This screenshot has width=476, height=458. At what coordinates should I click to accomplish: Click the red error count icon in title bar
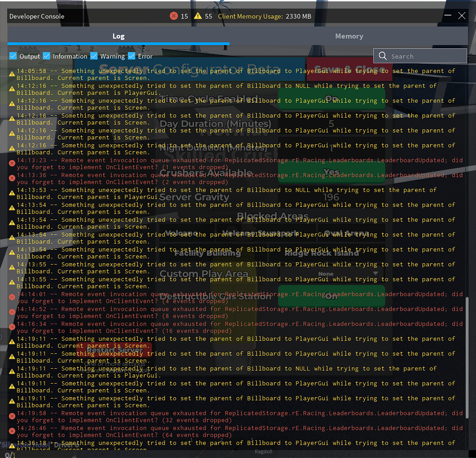pos(174,16)
